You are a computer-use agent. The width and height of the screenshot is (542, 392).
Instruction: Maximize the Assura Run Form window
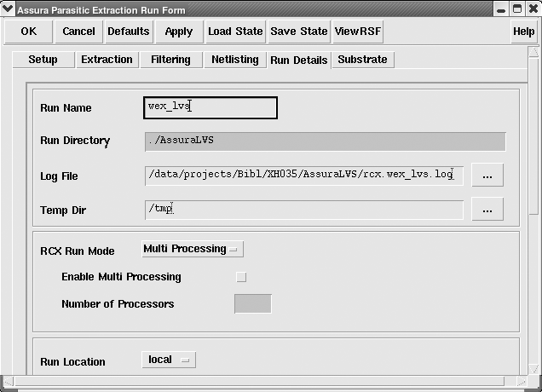(x=517, y=9)
